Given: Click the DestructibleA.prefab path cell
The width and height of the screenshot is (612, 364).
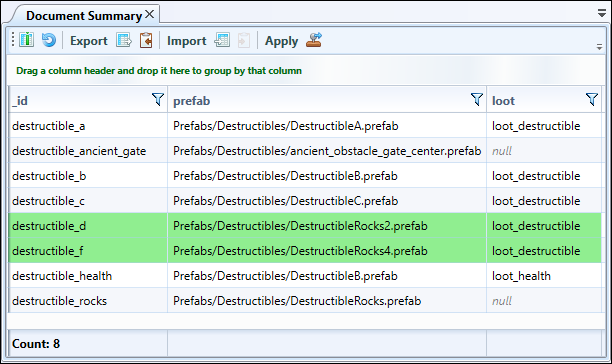Looking at the screenshot, I should [327, 126].
